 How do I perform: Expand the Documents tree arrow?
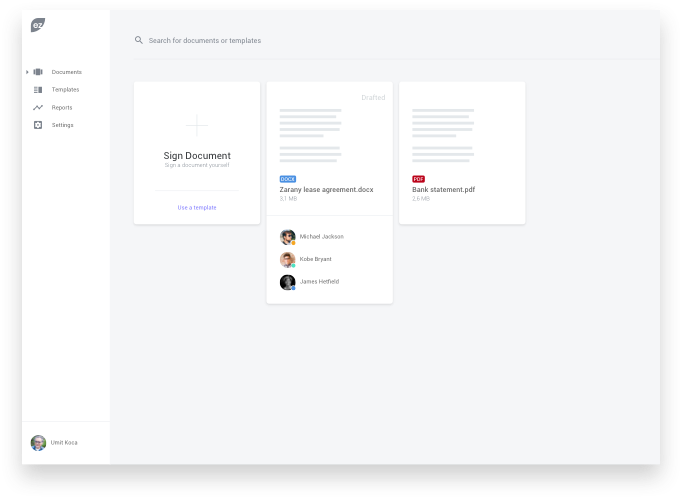(27, 72)
